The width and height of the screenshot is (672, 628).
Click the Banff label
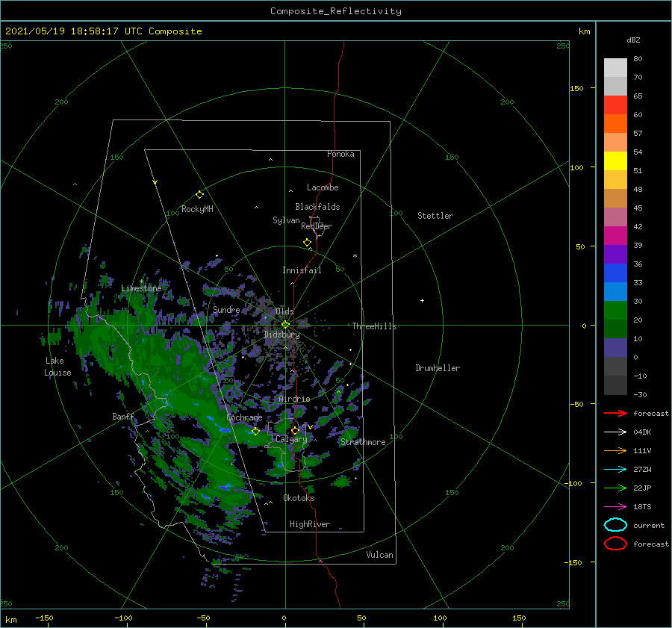point(123,416)
